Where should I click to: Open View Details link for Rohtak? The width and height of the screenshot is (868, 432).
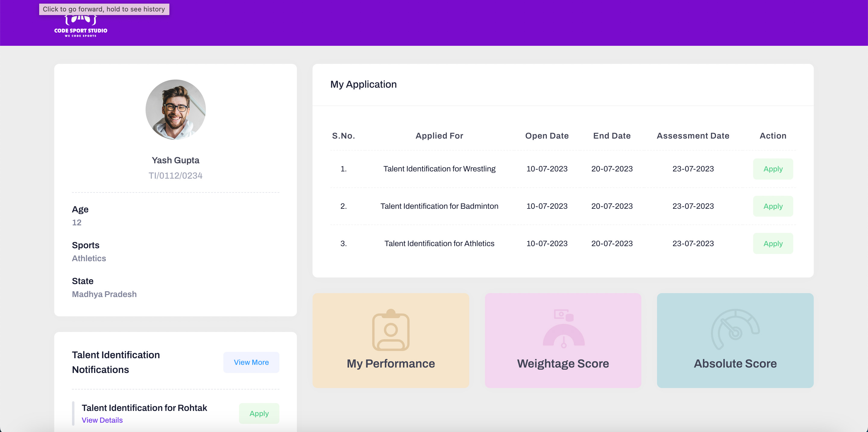[102, 420]
